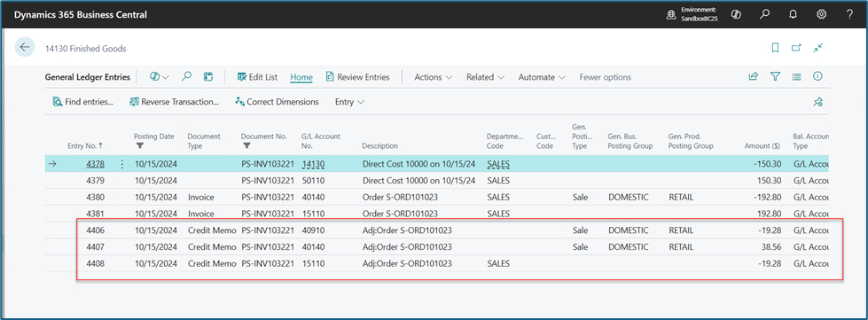Share the list with the share icon
The height and width of the screenshot is (320, 868).
(x=754, y=77)
